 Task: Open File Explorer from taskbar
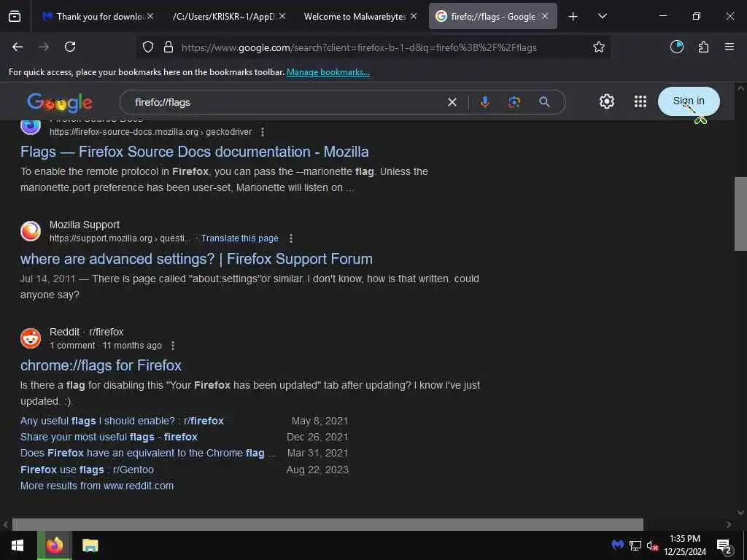pyautogui.click(x=90, y=545)
